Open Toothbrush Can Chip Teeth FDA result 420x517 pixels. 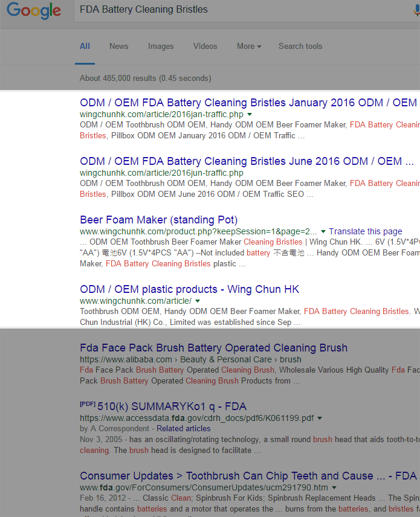248,476
